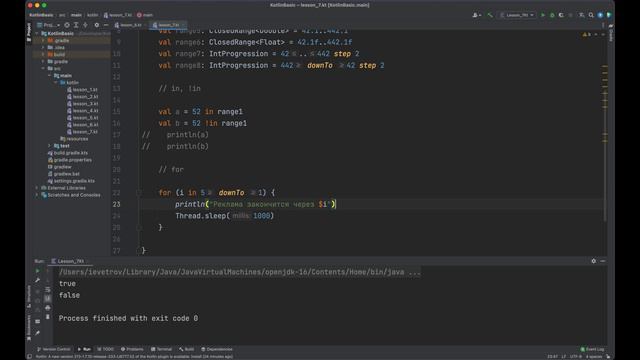Click lesson_7.kt breadcrumb in navigation bar

pyautogui.click(x=118, y=15)
